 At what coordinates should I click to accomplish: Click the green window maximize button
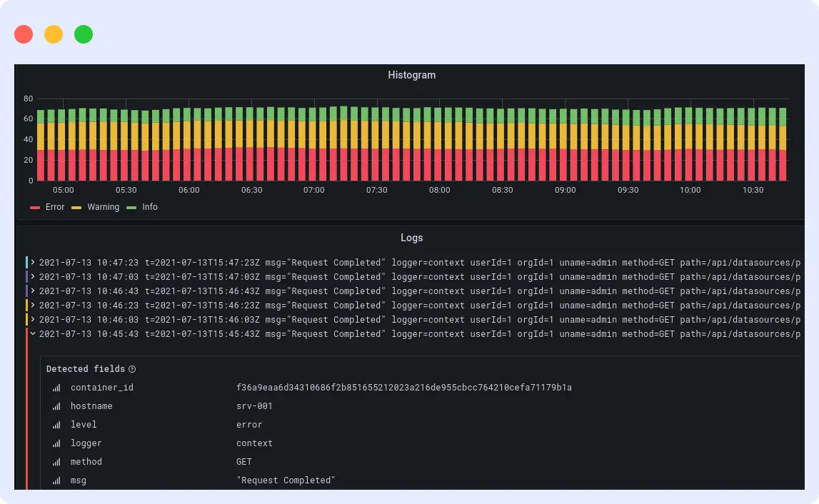pos(84,34)
